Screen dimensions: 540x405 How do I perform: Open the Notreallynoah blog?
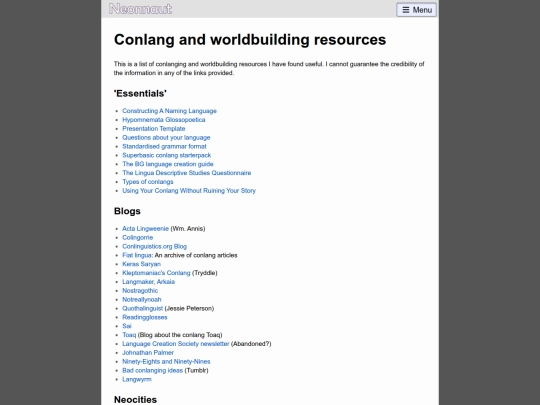(142, 299)
